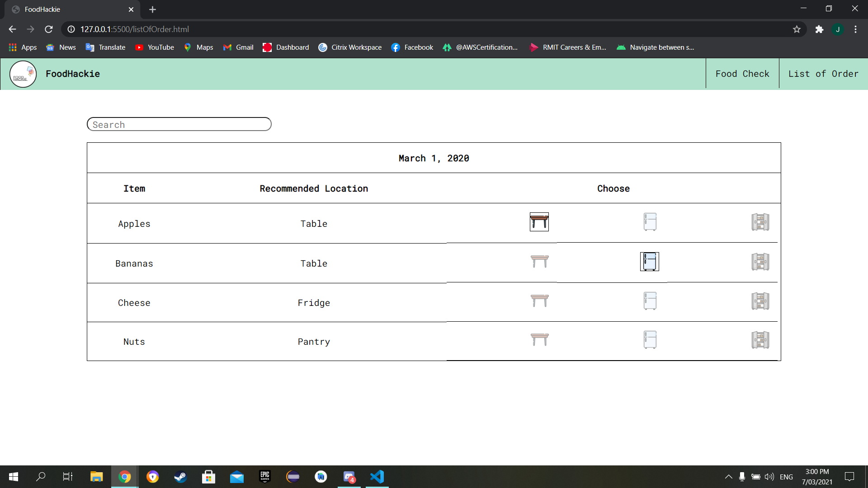Bookmark this page with the star icon
Screen dimensions: 868x488
pyautogui.click(x=797, y=29)
